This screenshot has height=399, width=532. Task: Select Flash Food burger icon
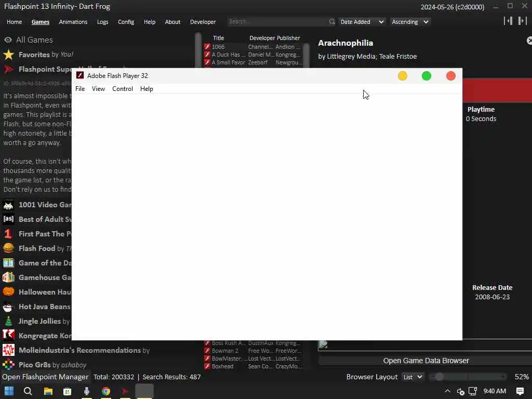coord(8,248)
